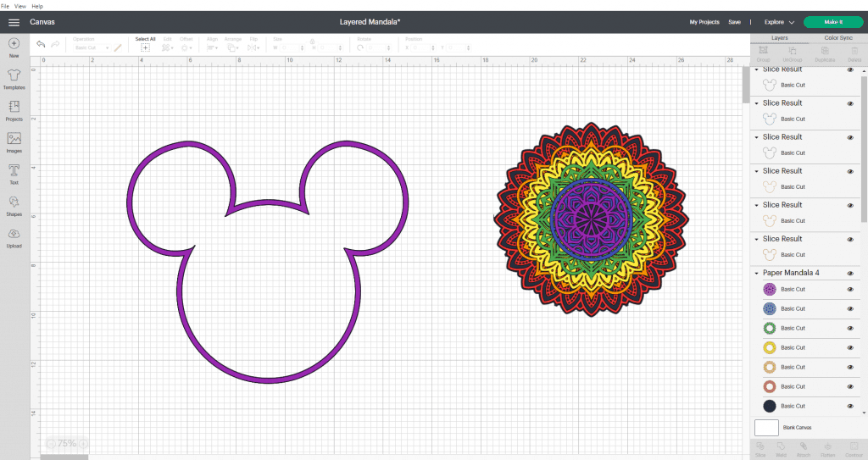This screenshot has height=460, width=868.
Task: Open the Flip dropdown
Action: click(x=253, y=47)
